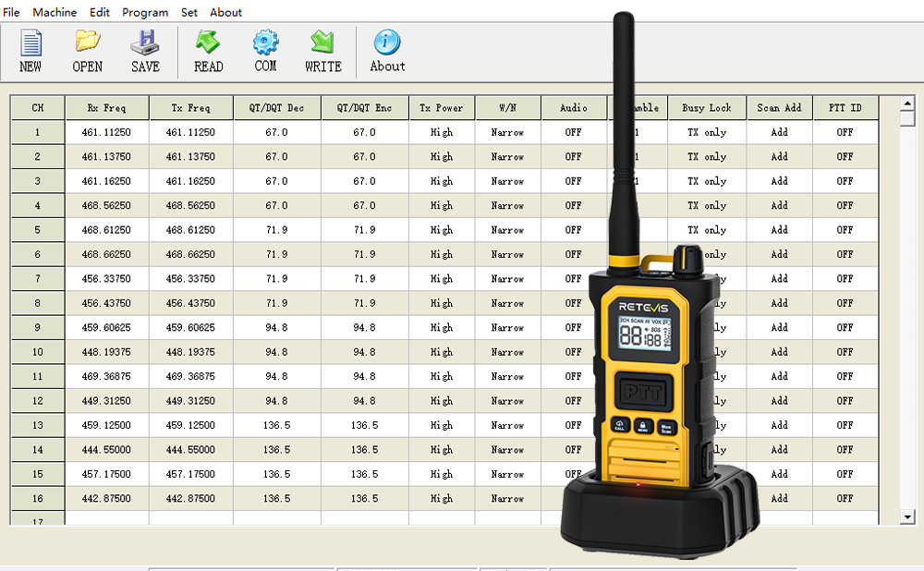This screenshot has height=571, width=924.
Task: Create a new codeplug with NEW
Action: [x=30, y=51]
